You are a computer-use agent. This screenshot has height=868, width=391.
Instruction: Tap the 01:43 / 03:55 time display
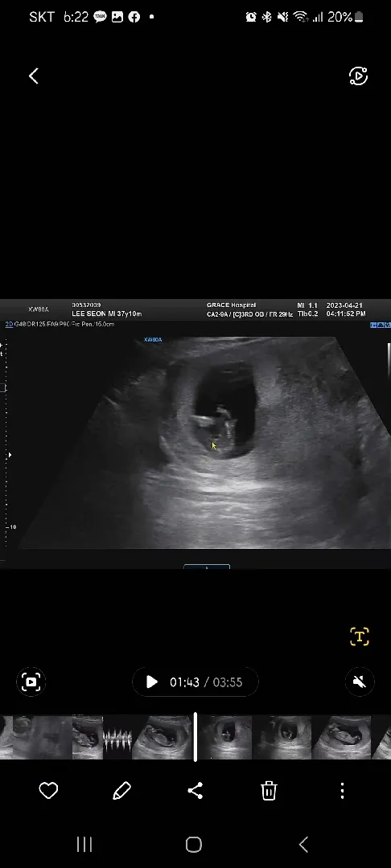(206, 682)
